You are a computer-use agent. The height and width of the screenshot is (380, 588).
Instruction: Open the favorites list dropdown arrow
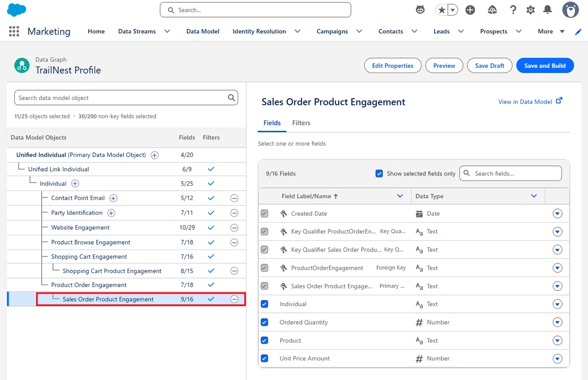click(x=453, y=10)
